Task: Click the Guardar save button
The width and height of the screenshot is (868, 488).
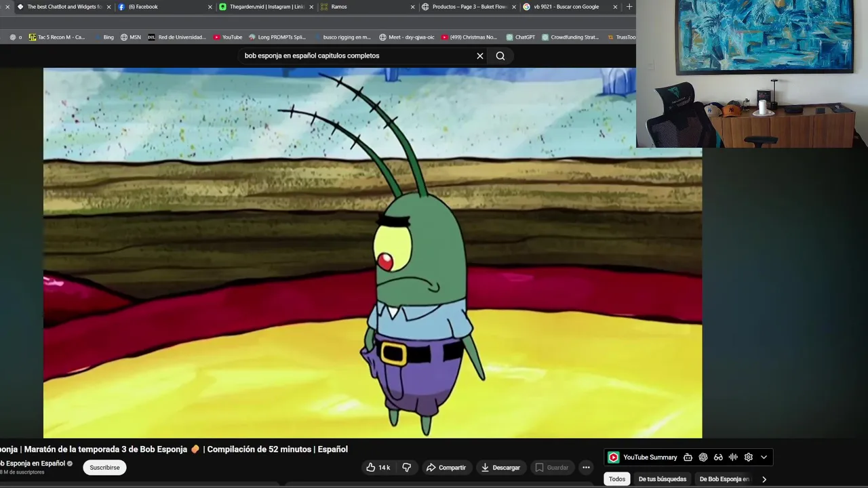Action: 551,468
